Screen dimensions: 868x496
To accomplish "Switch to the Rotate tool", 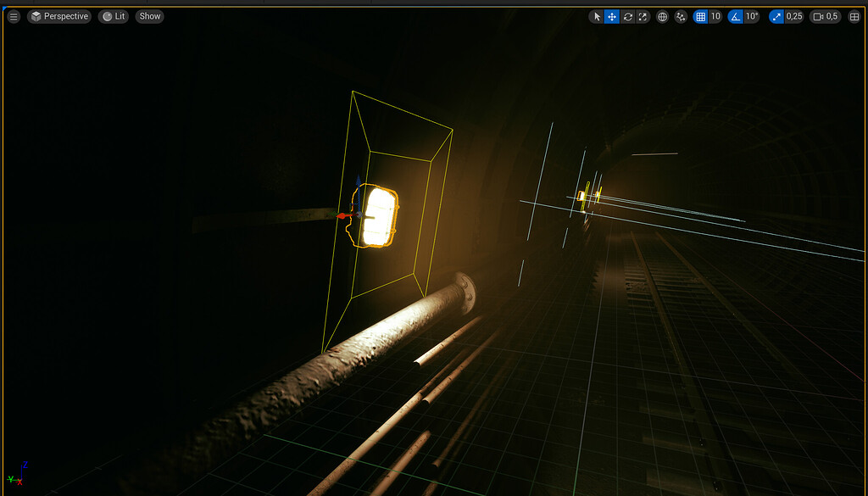I will point(627,16).
